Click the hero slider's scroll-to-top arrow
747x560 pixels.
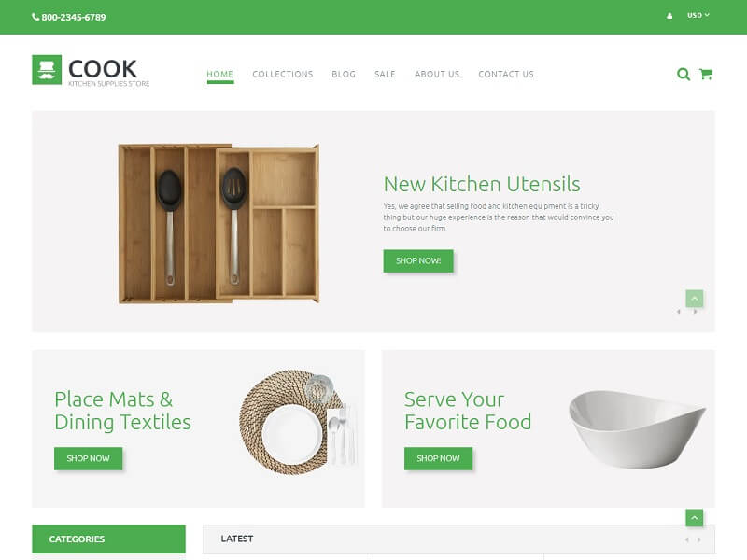694,299
